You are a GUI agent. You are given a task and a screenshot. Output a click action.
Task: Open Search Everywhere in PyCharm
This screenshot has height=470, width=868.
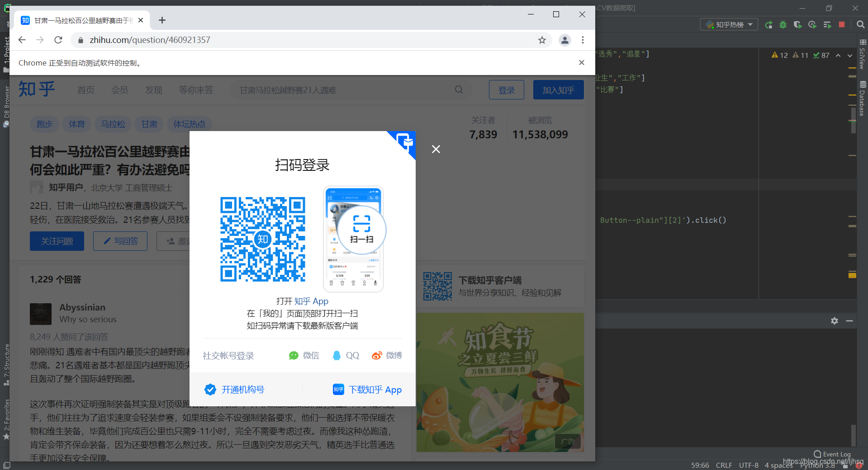[x=860, y=24]
